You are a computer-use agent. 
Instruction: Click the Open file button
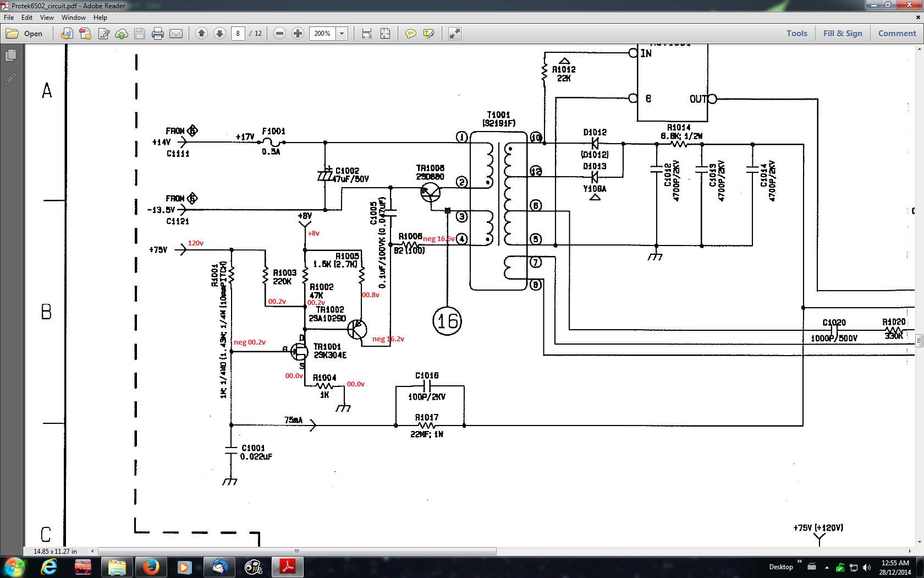[x=24, y=34]
